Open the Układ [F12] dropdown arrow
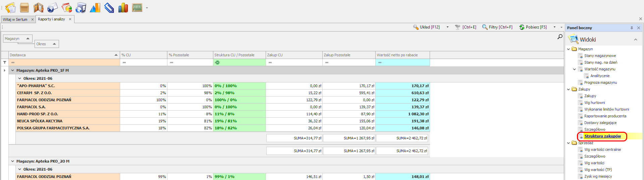 [x=447, y=27]
